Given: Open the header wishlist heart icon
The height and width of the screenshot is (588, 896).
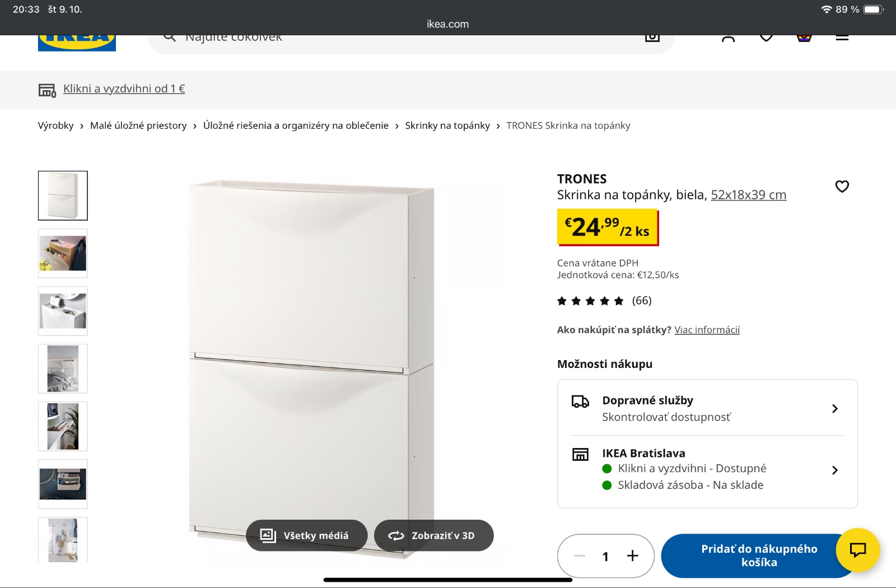Looking at the screenshot, I should 766,38.
